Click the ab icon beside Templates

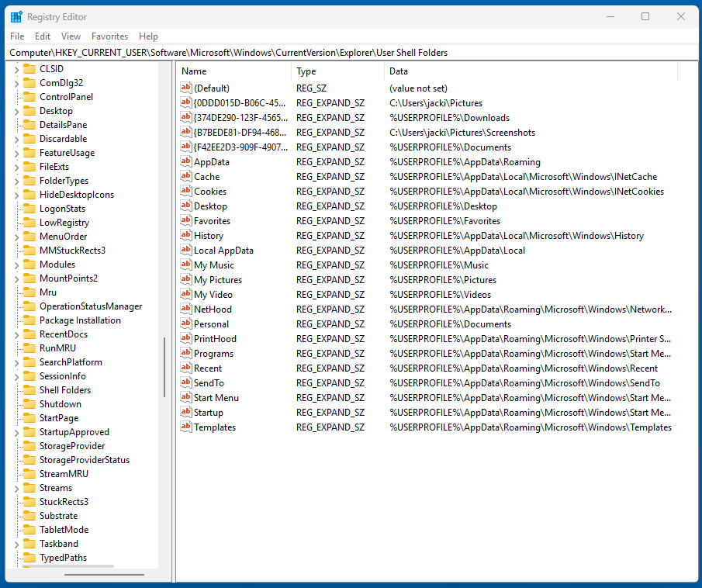(x=185, y=427)
